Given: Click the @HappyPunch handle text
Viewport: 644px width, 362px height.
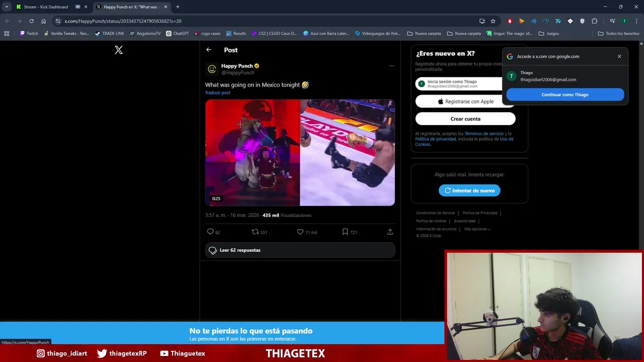Looking at the screenshot, I should (x=237, y=73).
